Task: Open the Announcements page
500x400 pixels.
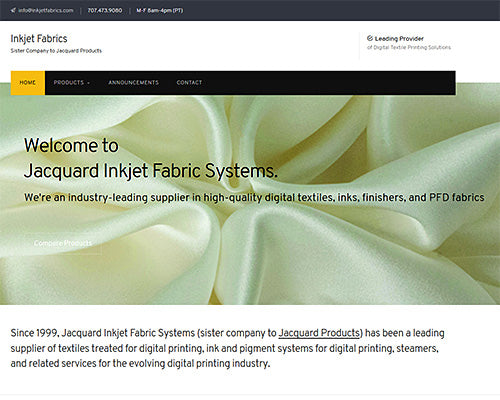Action: [133, 83]
